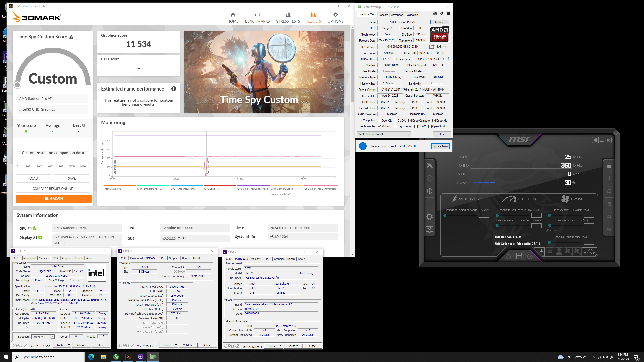Screen dimensions: 644x362
Task: Toggle DirectML checkbox in GPU-Z
Action: pyautogui.click(x=434, y=121)
